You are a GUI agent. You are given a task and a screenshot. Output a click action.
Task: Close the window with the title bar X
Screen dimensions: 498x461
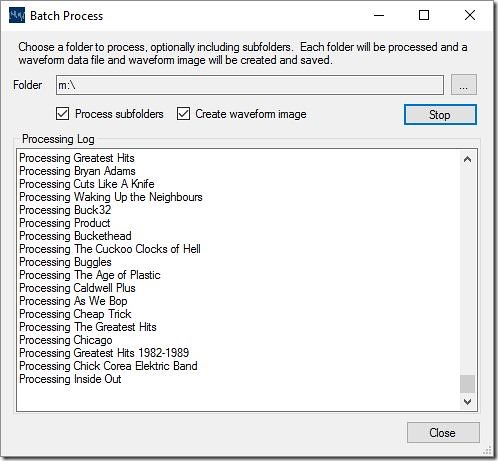pyautogui.click(x=470, y=15)
